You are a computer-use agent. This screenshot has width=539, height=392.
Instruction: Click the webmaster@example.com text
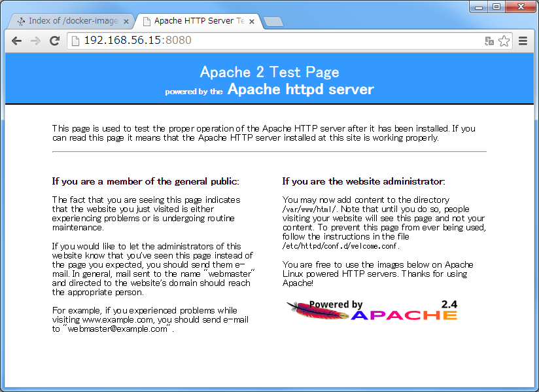pyautogui.click(x=117, y=329)
